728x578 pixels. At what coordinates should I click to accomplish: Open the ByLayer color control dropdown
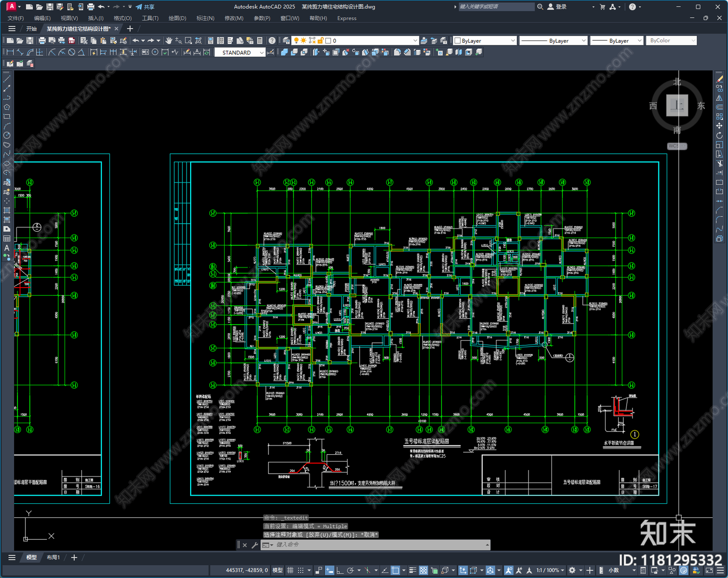click(x=485, y=41)
